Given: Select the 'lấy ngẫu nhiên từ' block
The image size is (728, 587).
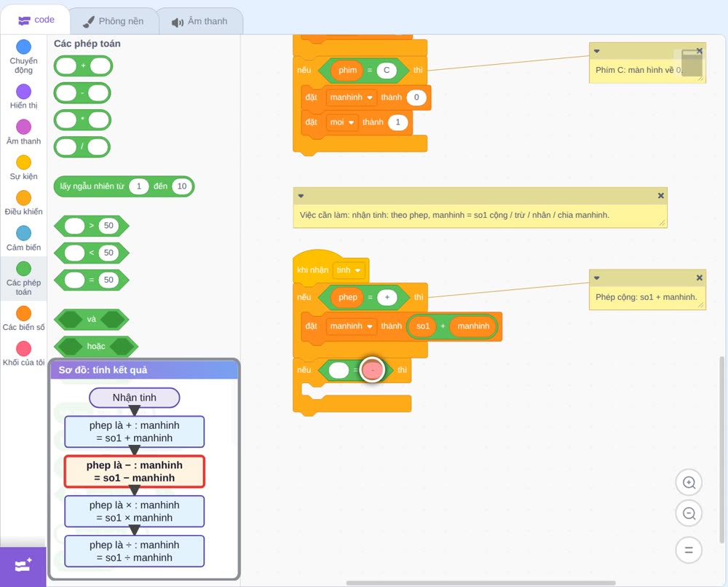Looking at the screenshot, I should 124,186.
